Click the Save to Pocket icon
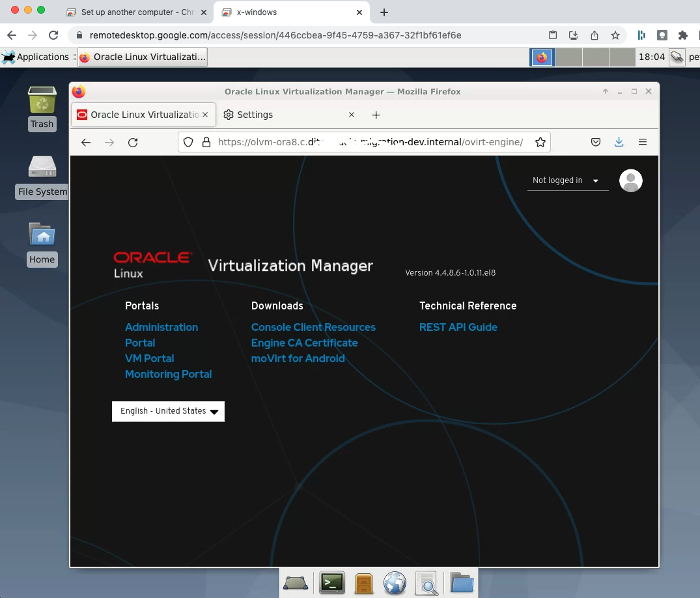This screenshot has height=598, width=700. pos(595,142)
